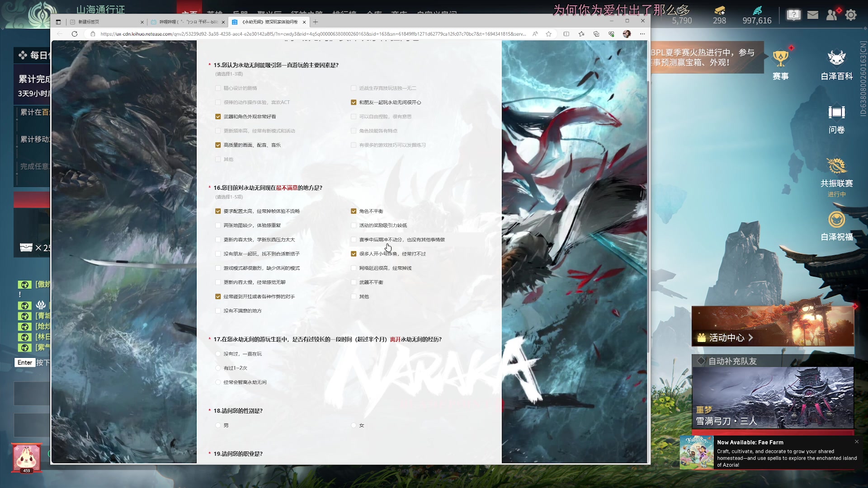Open browser profile avatar
868x488 pixels.
627,34
